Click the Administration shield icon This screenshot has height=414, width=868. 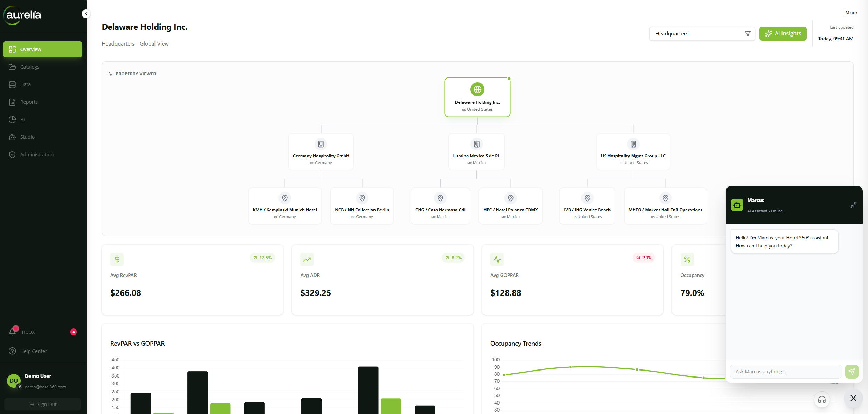pyautogui.click(x=12, y=155)
